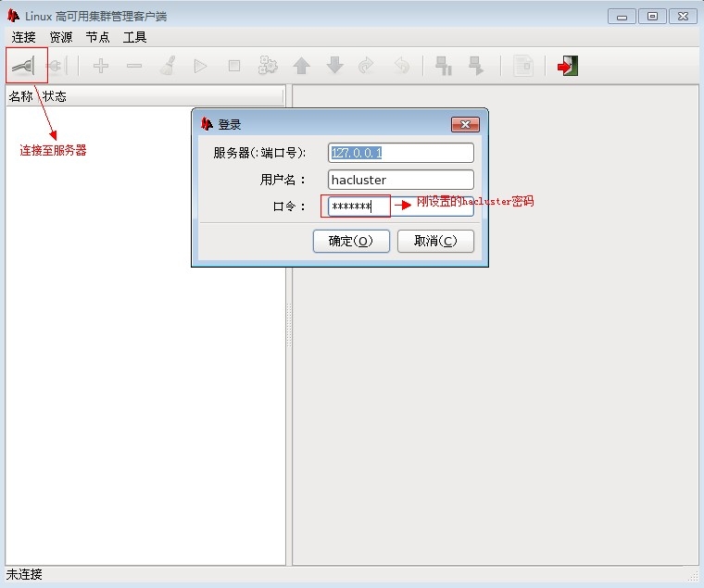This screenshot has height=588, width=704.
Task: Click the move resource down arrow icon
Action: pos(335,66)
